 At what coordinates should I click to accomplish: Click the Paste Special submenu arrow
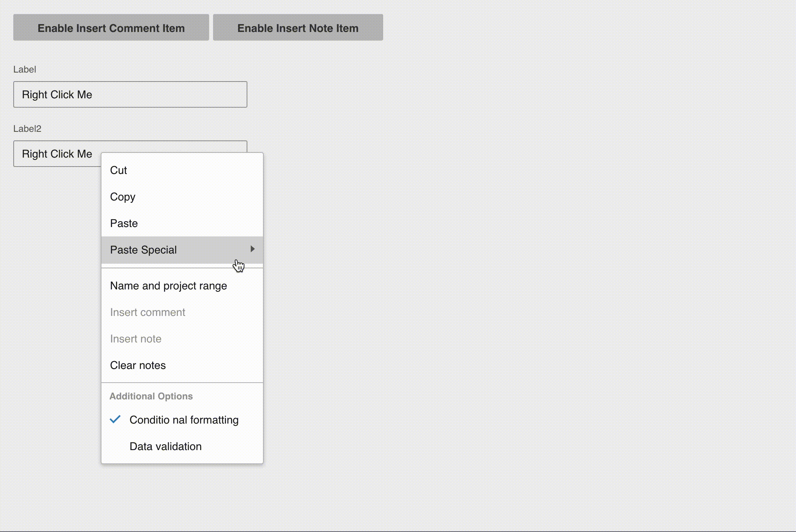[252, 249]
